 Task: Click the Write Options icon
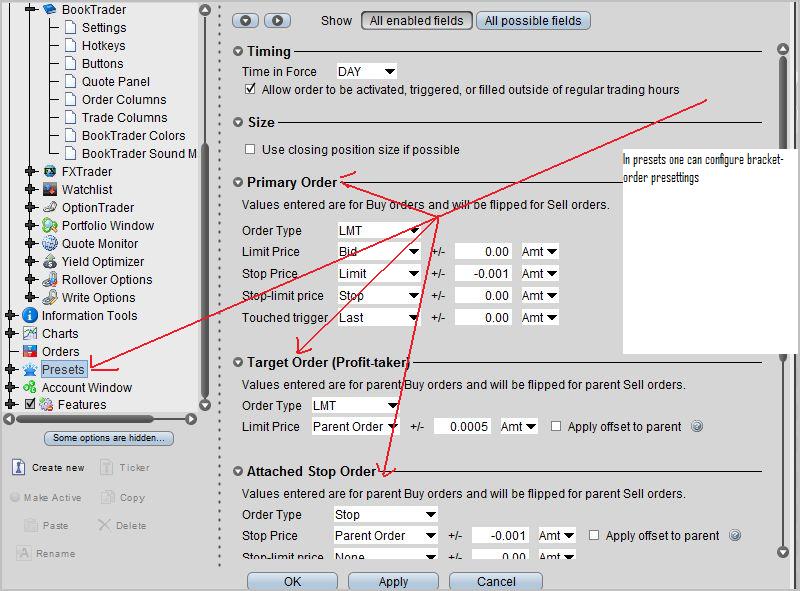tap(49, 297)
